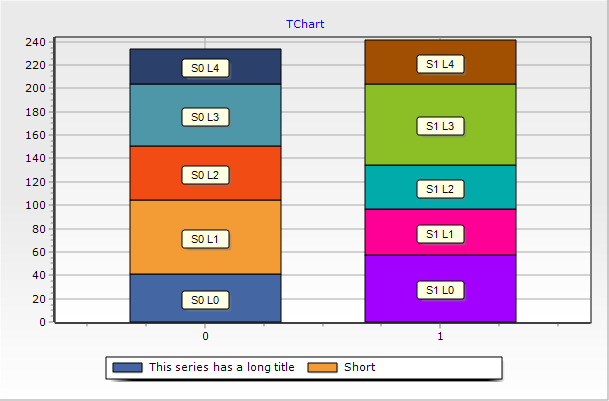Select the S1 L3 label on green segment
Viewport: 609px width, 401px height.
coord(440,126)
